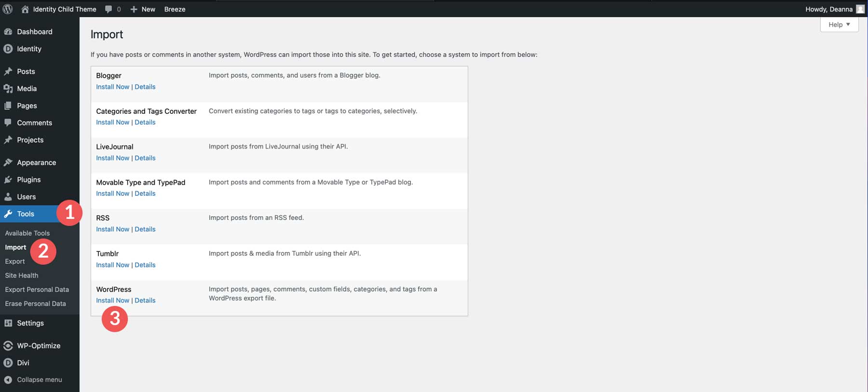Click the Import page heading
The height and width of the screenshot is (392, 868).
[107, 34]
